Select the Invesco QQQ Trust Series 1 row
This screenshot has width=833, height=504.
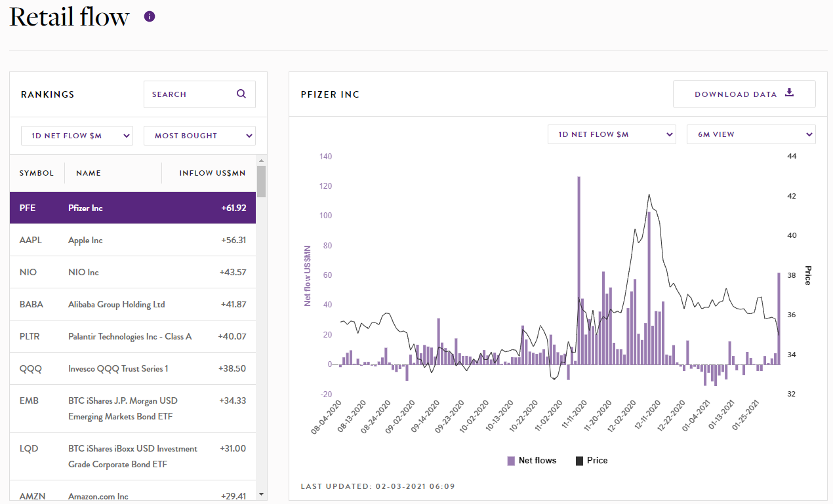(132, 368)
